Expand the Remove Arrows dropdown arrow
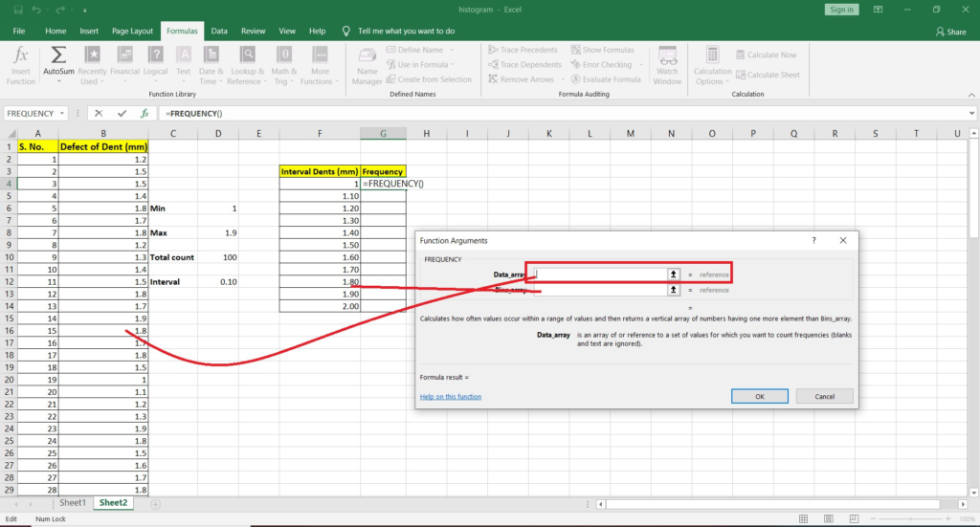 coord(563,79)
